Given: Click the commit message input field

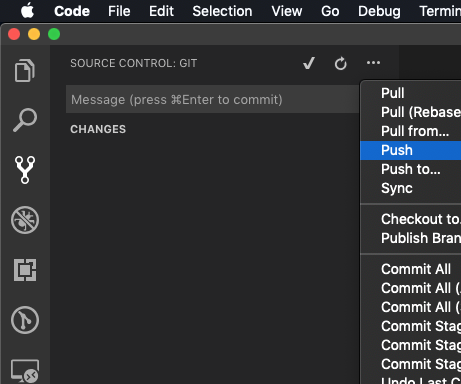Looking at the screenshot, I should click(x=213, y=99).
